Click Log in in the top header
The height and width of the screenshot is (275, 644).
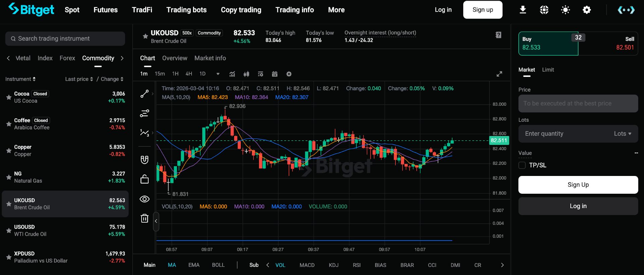pyautogui.click(x=443, y=10)
